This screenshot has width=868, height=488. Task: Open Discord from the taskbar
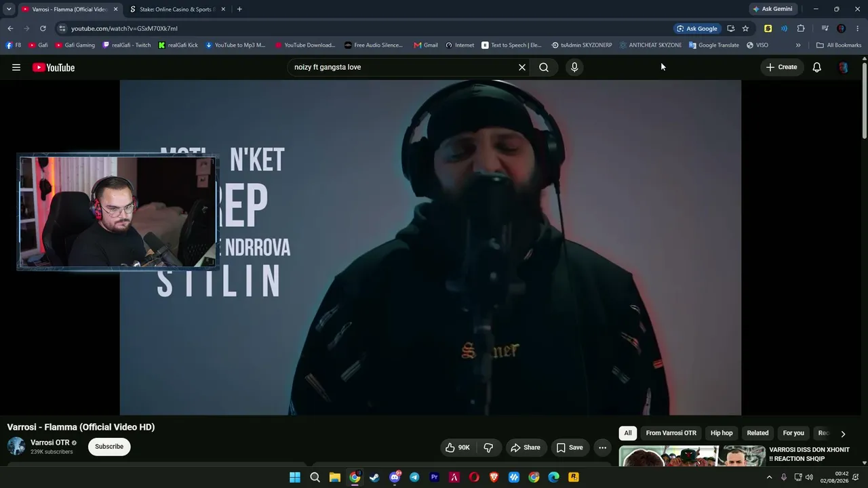(395, 477)
